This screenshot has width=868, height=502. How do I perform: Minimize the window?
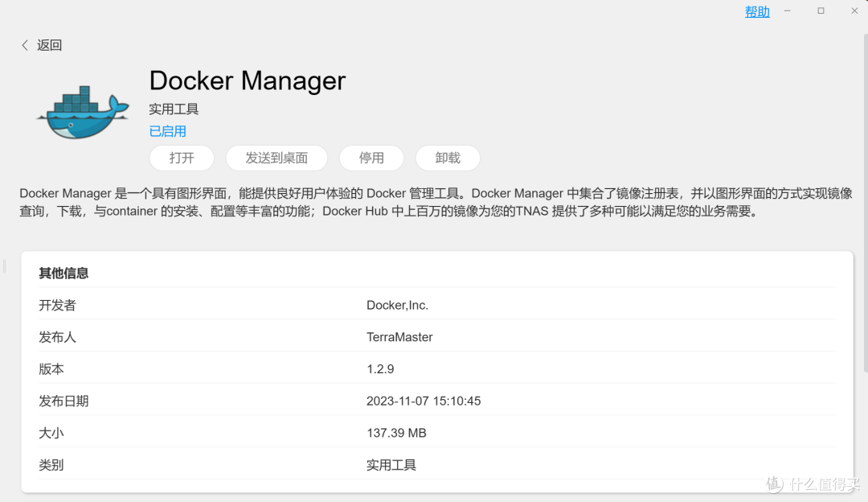pos(787,11)
